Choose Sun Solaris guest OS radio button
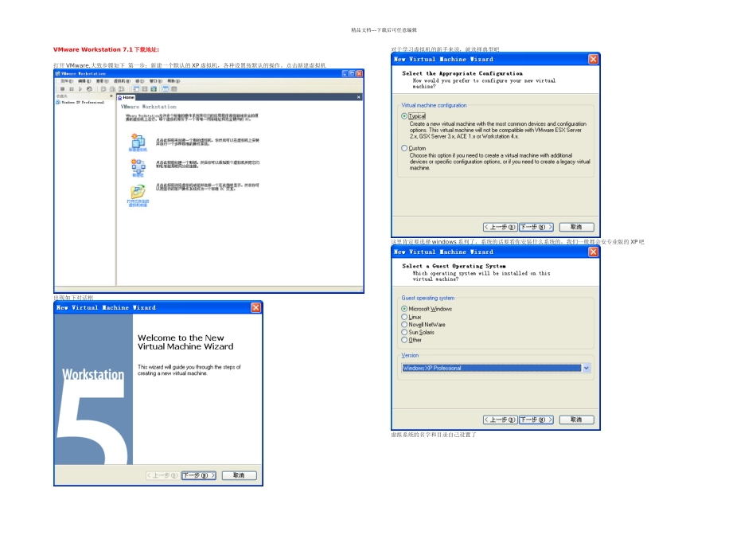Viewport: 756px width, 535px height. coord(404,332)
